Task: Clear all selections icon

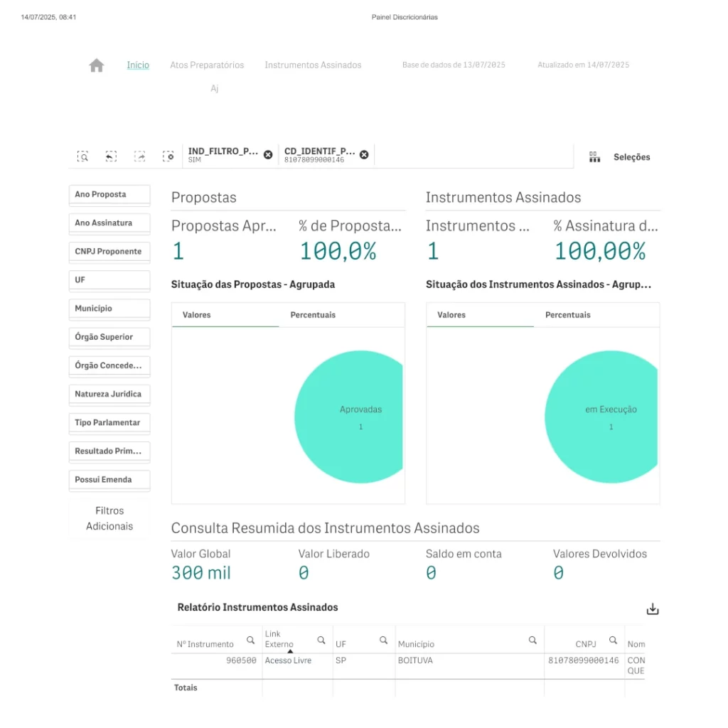Action: [x=168, y=156]
